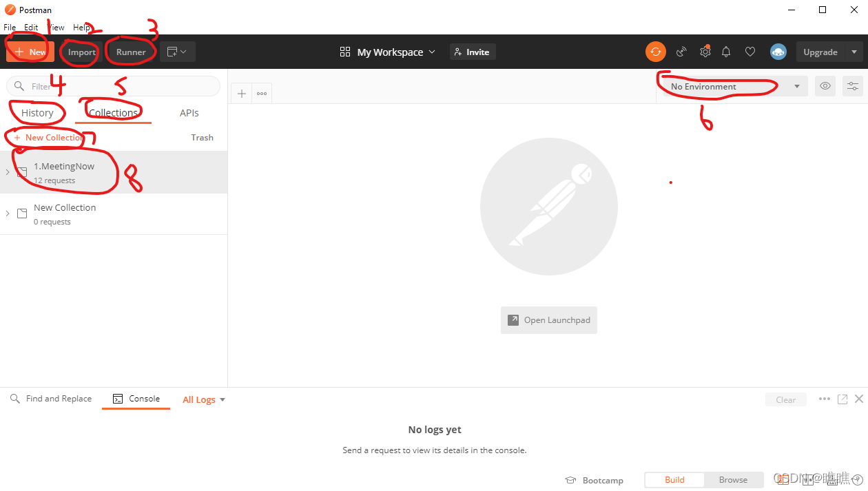Open the capture requests satellite icon
Viewport: 868px width, 491px height.
click(681, 52)
